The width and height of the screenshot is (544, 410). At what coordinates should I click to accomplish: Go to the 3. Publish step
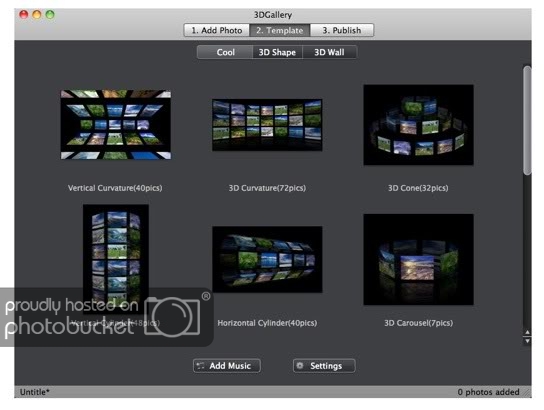[342, 30]
